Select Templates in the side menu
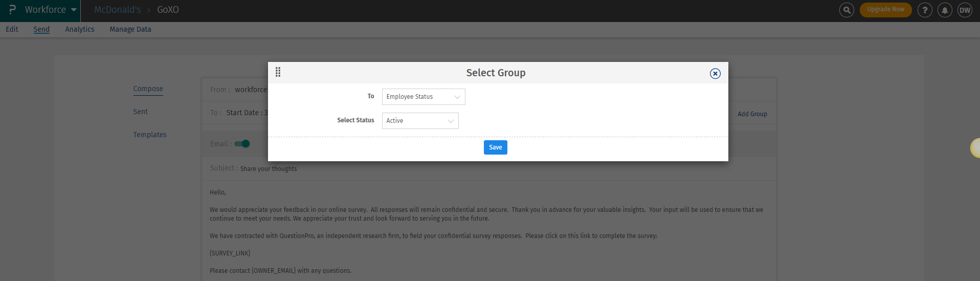The image size is (980, 281). (x=150, y=135)
